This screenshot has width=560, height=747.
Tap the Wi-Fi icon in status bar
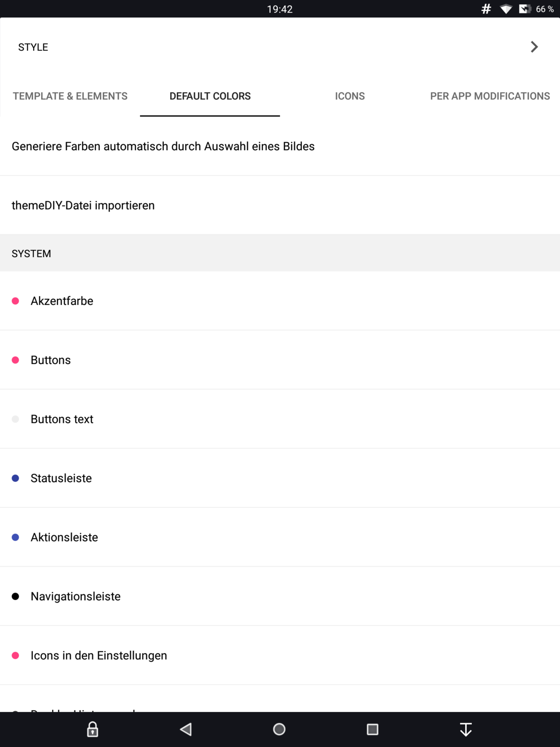506,9
